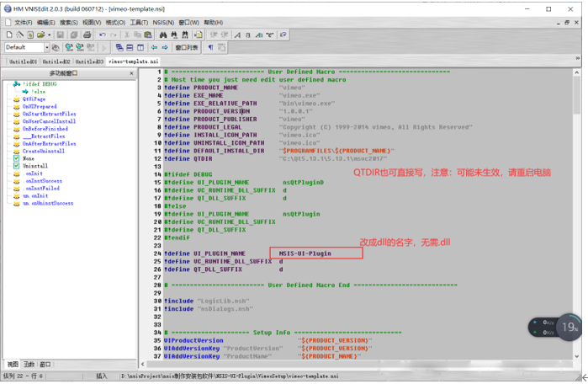Toggle show paragraph marks icon

click(211, 47)
